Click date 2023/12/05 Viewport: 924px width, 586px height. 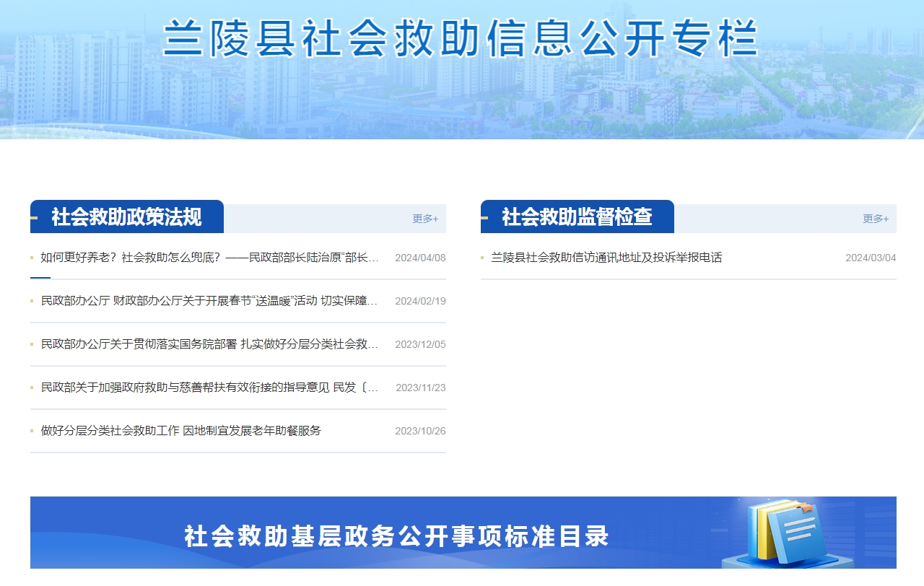[x=420, y=344]
